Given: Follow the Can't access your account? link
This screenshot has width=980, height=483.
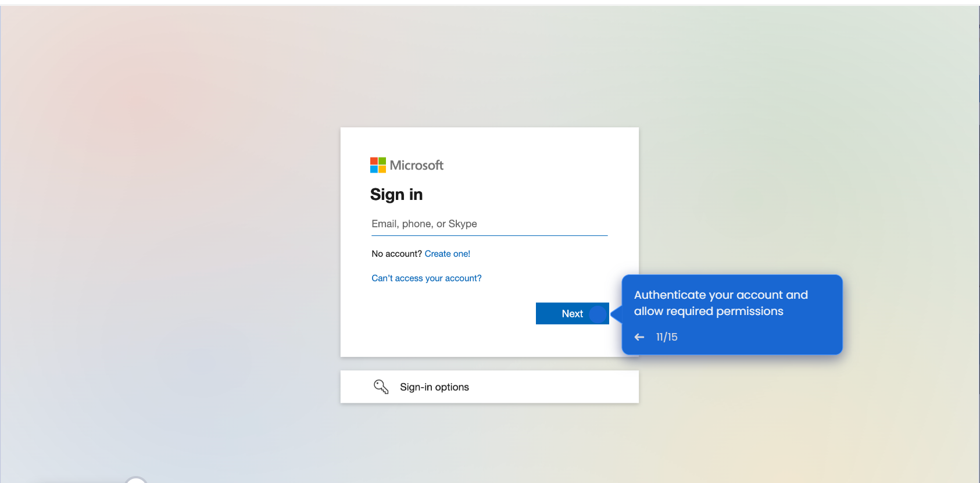Looking at the screenshot, I should pyautogui.click(x=426, y=278).
